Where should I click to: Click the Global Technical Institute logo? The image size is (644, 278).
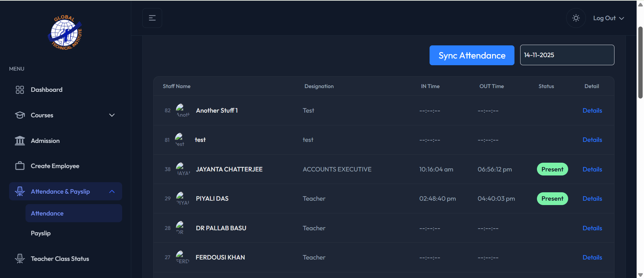(x=65, y=33)
